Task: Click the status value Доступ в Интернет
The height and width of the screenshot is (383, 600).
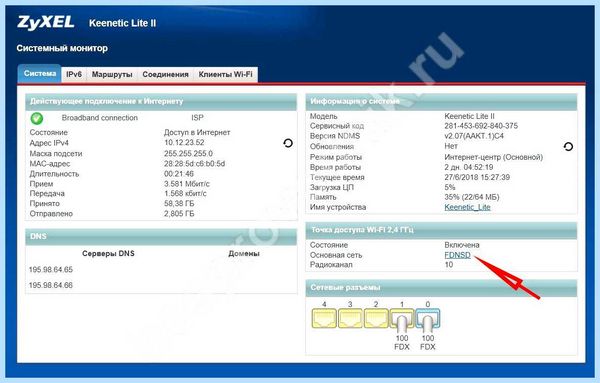Action: click(197, 132)
